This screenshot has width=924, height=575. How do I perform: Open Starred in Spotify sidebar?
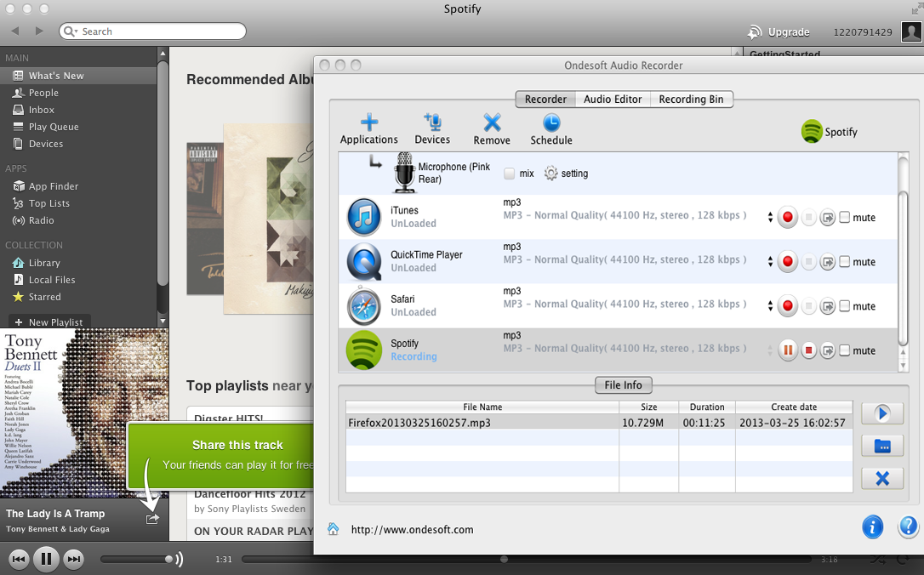78,297
